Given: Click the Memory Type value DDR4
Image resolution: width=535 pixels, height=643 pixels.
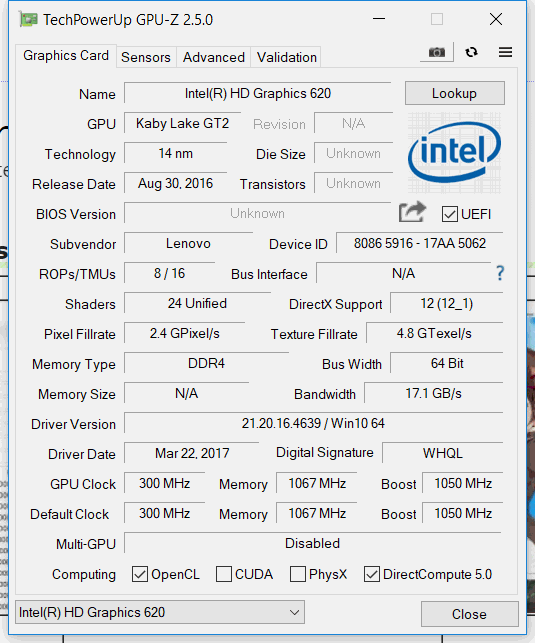Looking at the screenshot, I should (x=206, y=363).
